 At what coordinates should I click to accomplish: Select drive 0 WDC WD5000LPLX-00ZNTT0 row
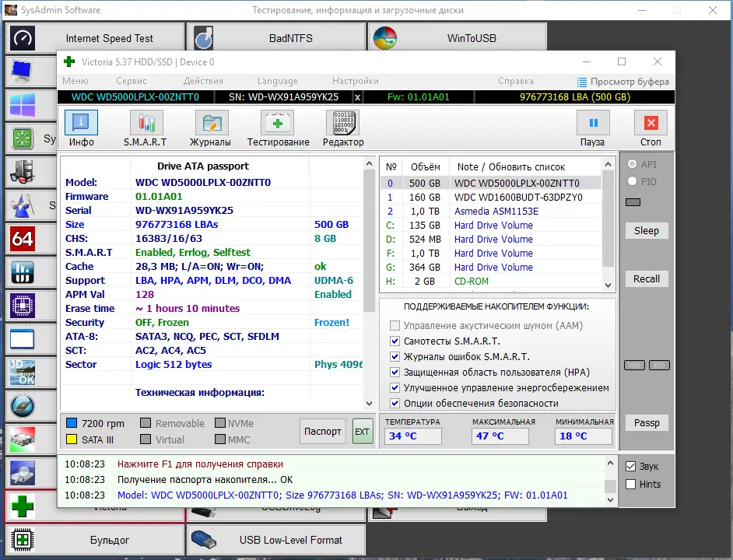(x=491, y=184)
